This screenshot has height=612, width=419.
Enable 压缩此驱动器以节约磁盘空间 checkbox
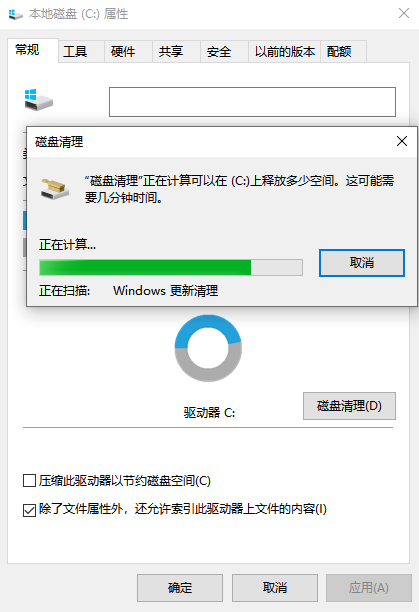[x=29, y=480]
